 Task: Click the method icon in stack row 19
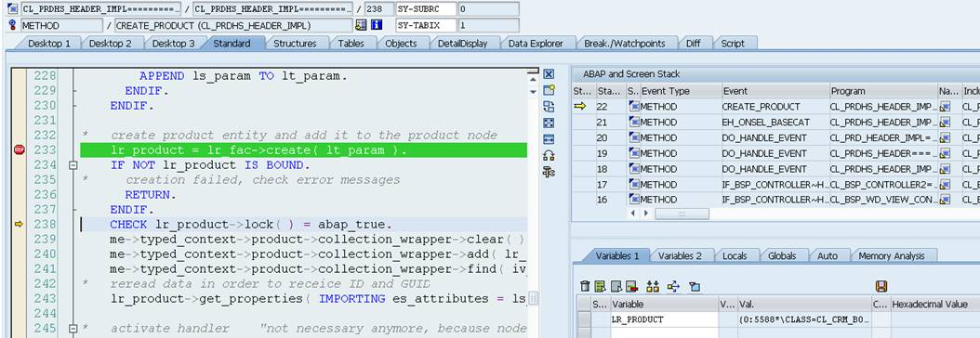[634, 153]
